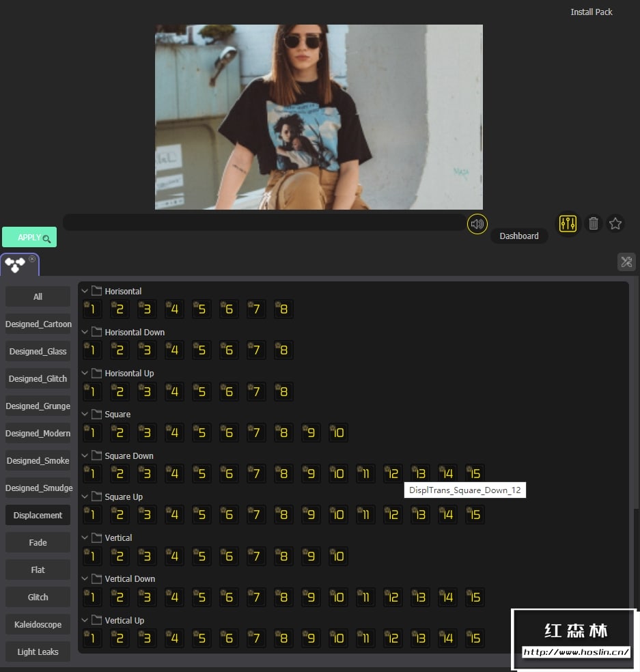This screenshot has height=672, width=640.
Task: Select the Designed_Grunge category
Action: [38, 406]
